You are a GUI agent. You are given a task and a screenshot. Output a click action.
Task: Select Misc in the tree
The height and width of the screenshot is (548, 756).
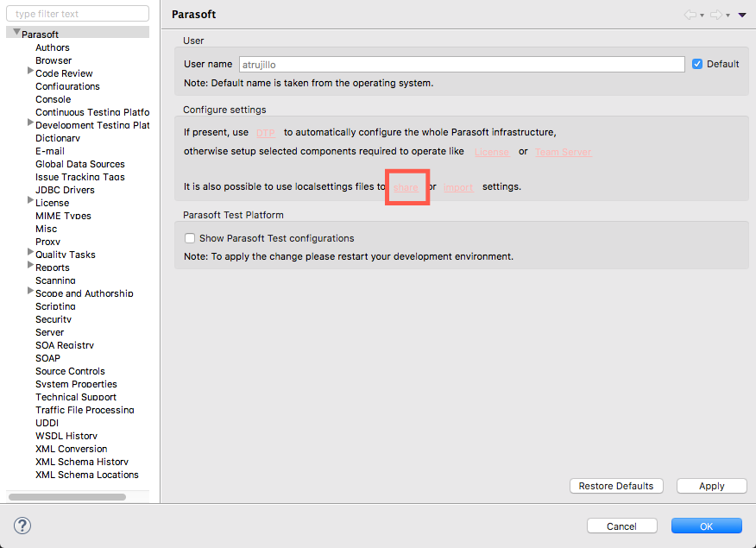(x=47, y=229)
